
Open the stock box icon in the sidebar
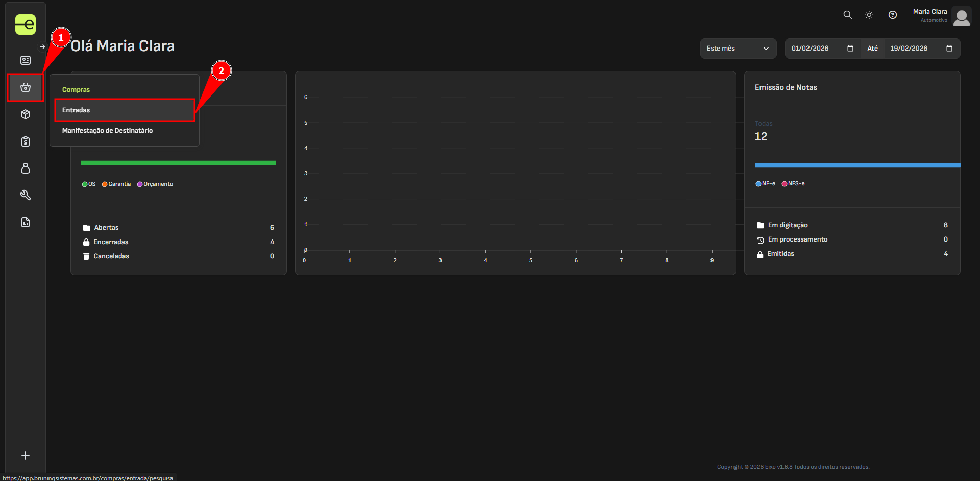25,114
